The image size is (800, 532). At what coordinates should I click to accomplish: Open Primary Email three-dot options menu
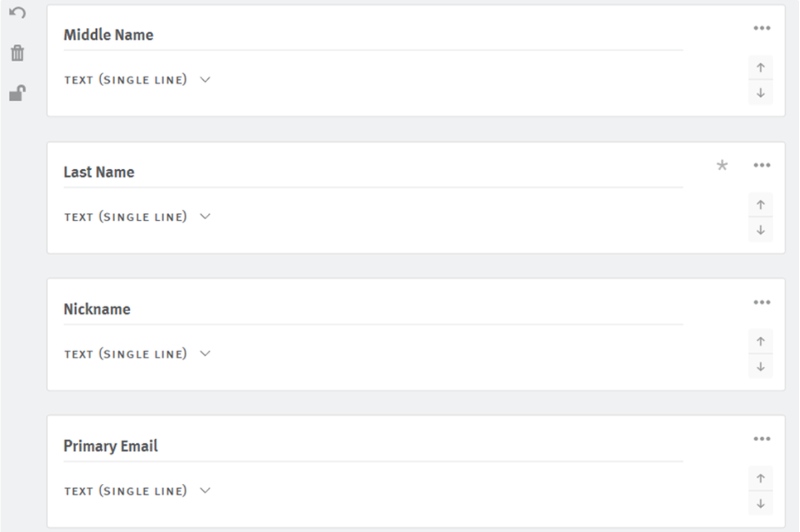point(761,439)
